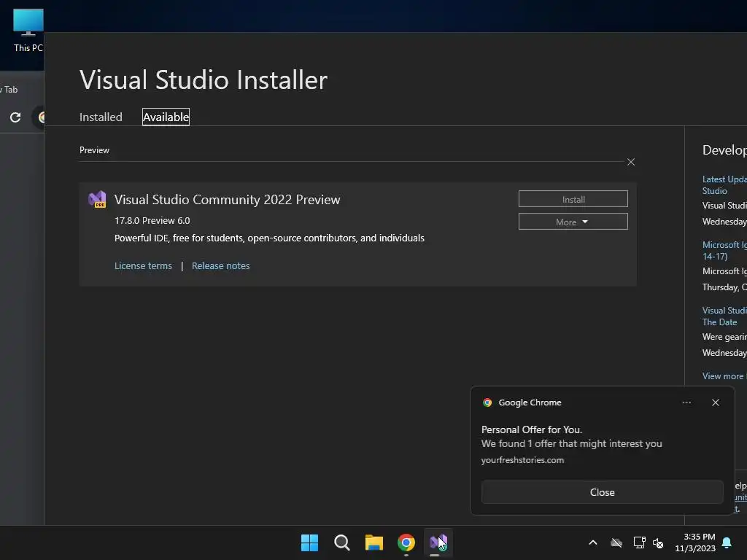Screen dimensions: 747x560
Task: Click the Visual Studio Preview product icon
Action: pos(97,200)
